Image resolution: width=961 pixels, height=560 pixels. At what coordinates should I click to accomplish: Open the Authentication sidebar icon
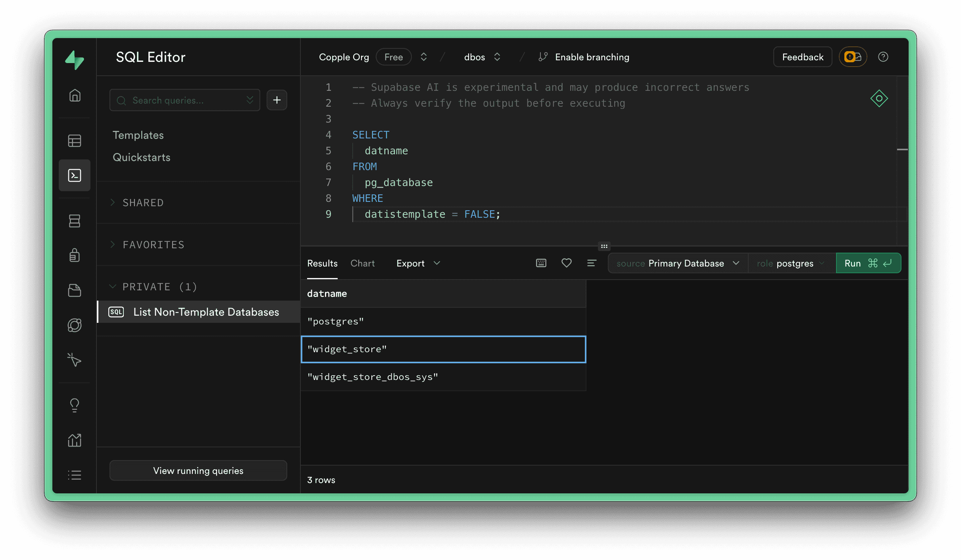75,255
